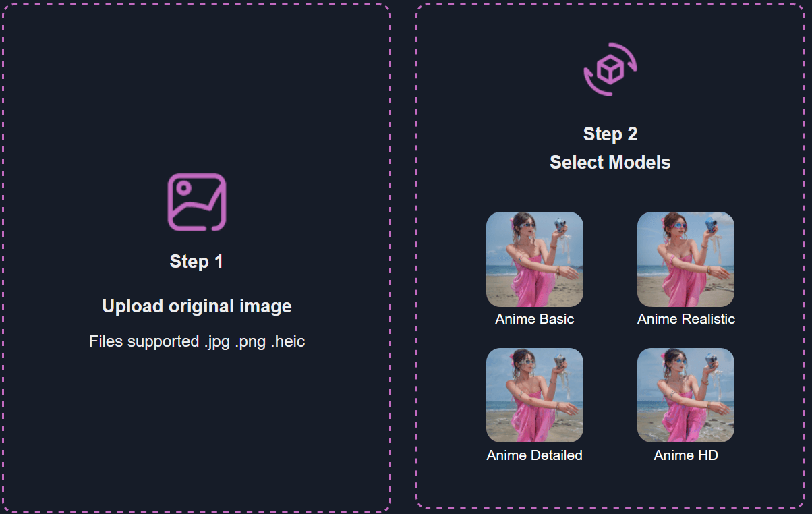Select the Anime Basic model thumbnail
The image size is (812, 514).
click(534, 259)
